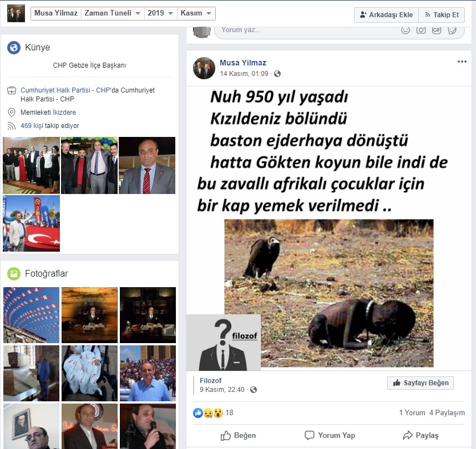The image size is (476, 449).
Task: Open the post options three-dot menu
Action: [462, 62]
